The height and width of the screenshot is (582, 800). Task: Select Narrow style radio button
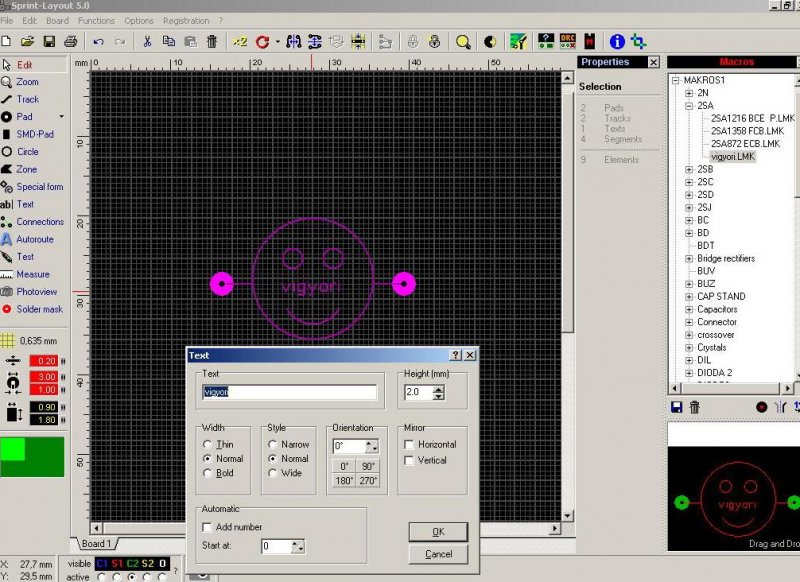tap(272, 445)
